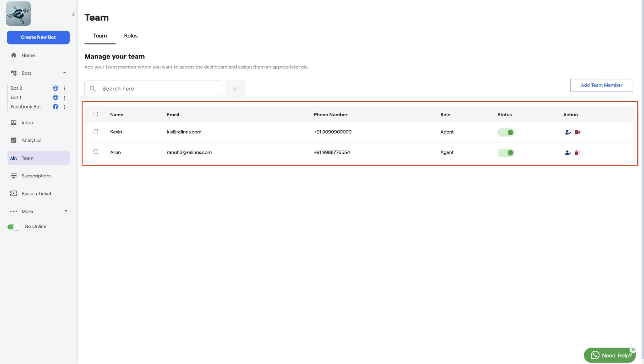The width and height of the screenshot is (644, 364).
Task: Click the edit user icon for Arun
Action: coord(568,153)
